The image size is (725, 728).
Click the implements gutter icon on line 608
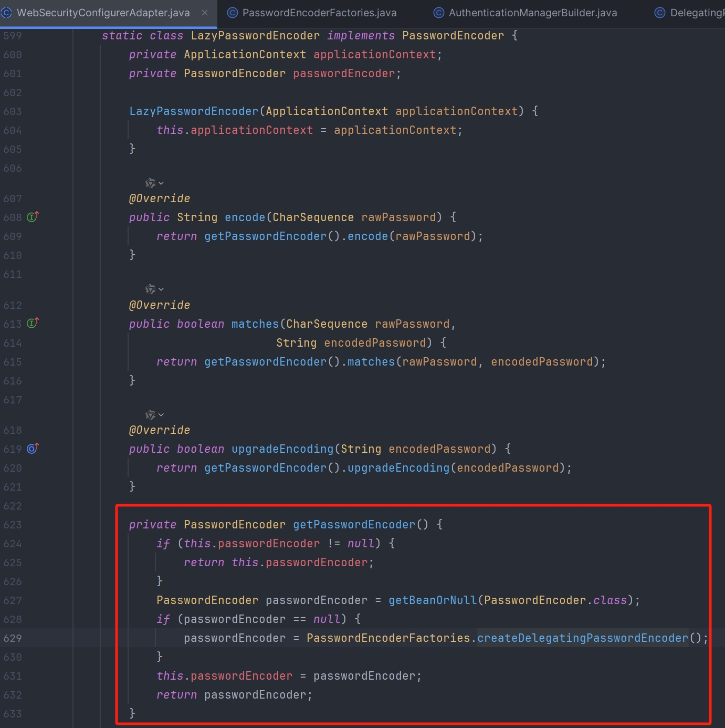click(33, 217)
